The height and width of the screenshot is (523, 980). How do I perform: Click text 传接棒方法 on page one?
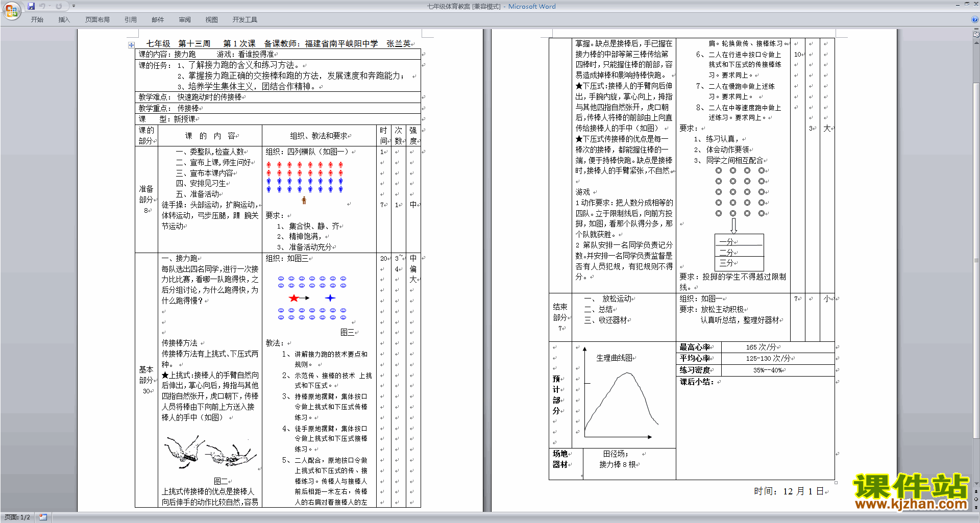180,343
